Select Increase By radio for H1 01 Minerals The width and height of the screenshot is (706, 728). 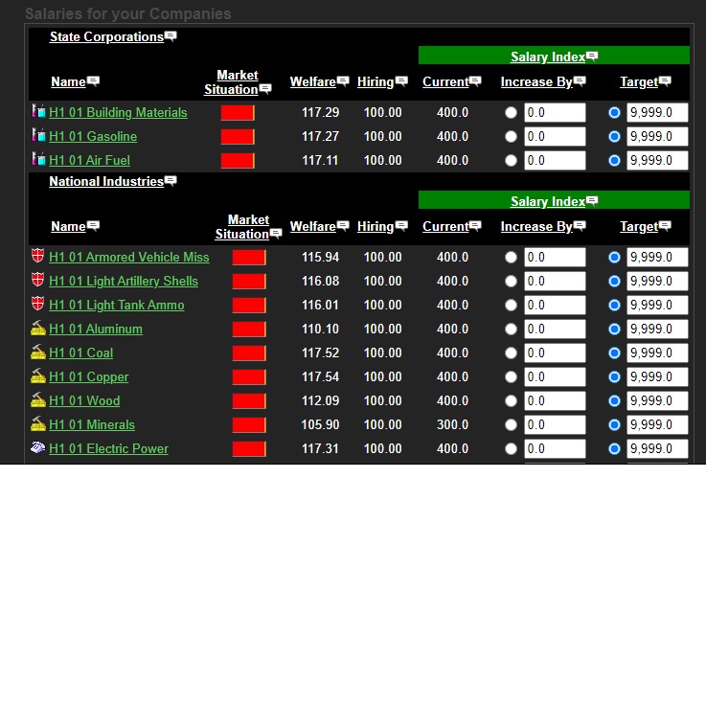tap(511, 424)
